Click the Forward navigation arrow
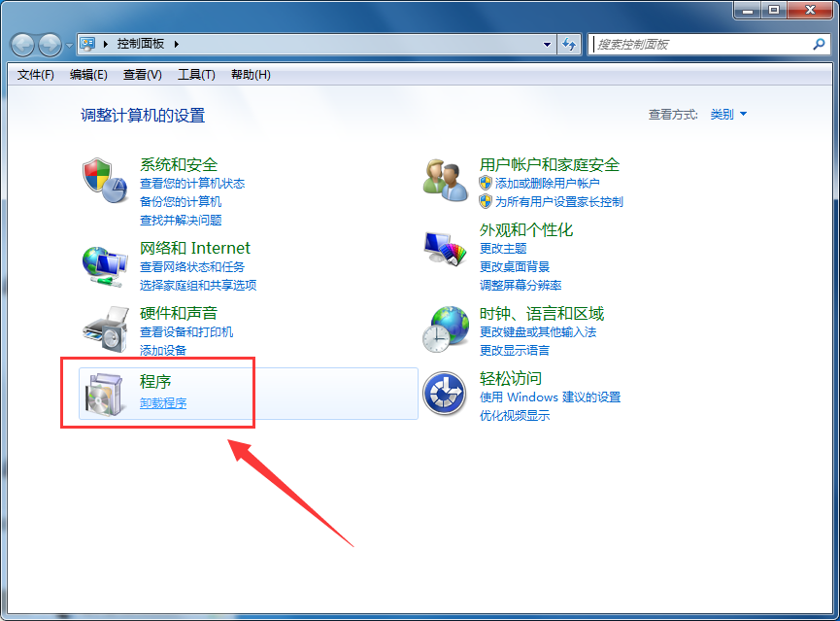This screenshot has width=840, height=621. click(x=50, y=45)
